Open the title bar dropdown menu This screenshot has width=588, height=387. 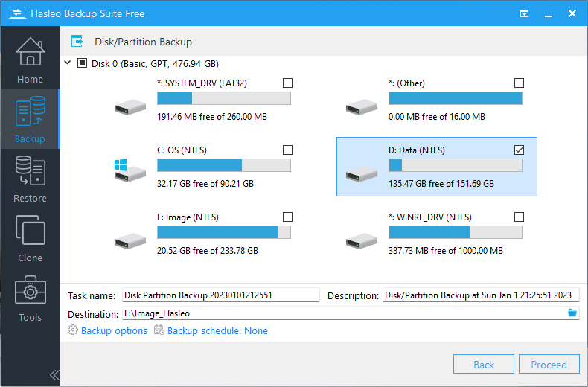tap(525, 13)
